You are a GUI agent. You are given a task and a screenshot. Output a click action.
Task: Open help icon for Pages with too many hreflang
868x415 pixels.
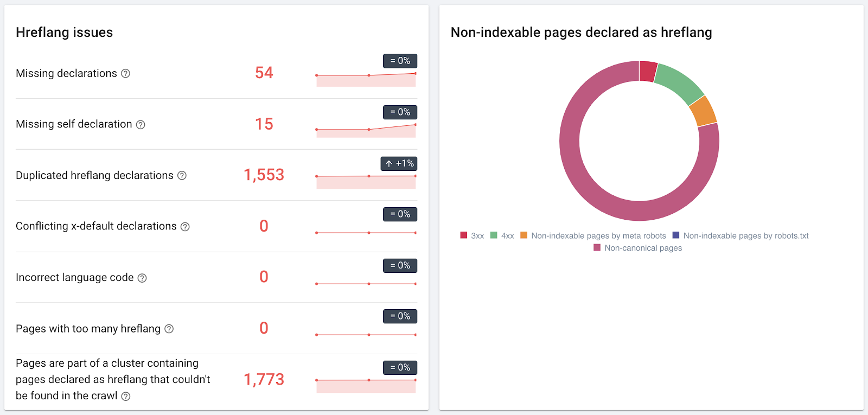(x=169, y=329)
